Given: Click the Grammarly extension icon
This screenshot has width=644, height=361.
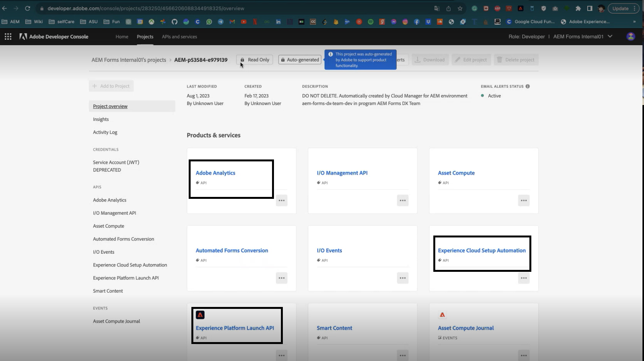Looking at the screenshot, I should [474, 8].
